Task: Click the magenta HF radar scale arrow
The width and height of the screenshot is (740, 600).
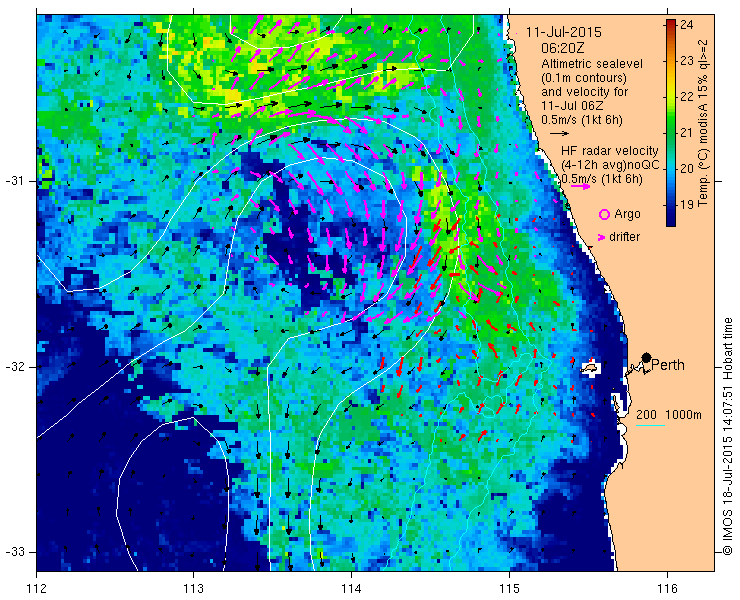Action: click(580, 186)
